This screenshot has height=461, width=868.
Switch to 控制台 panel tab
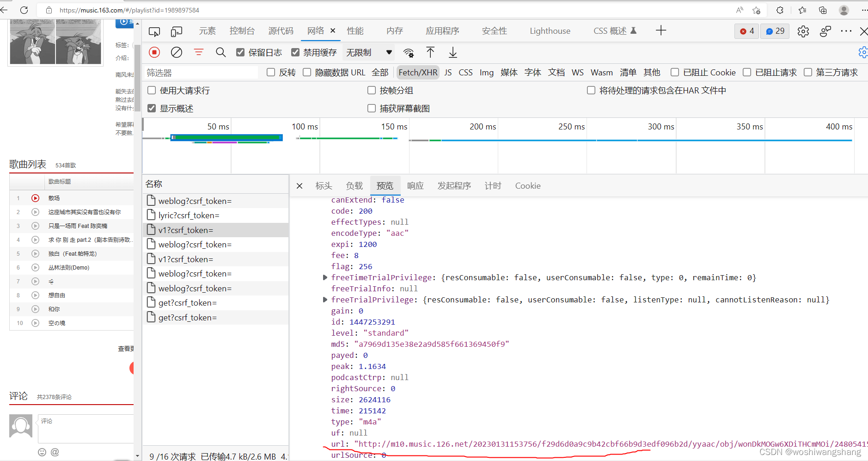pyautogui.click(x=242, y=31)
